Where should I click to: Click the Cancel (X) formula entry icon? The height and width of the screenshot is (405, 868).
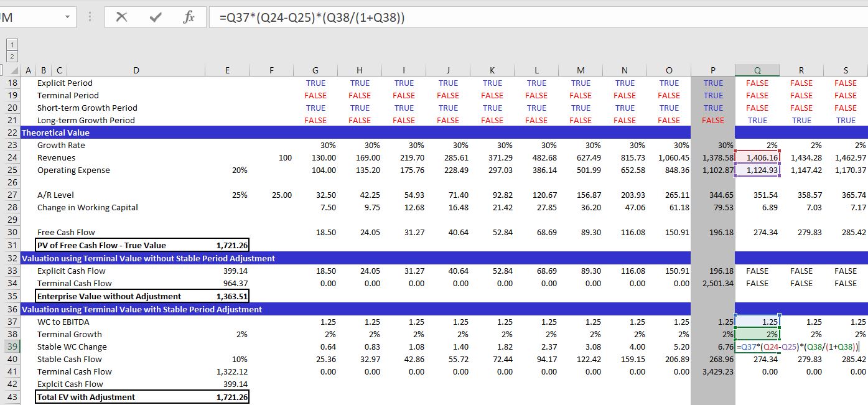pos(122,17)
